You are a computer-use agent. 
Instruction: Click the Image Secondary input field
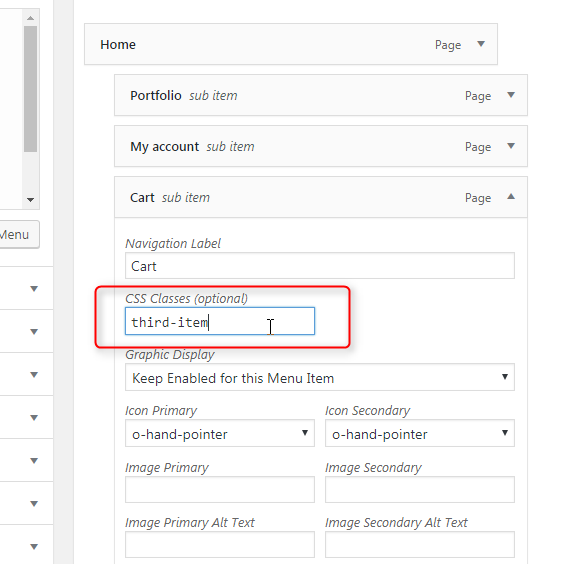[420, 489]
